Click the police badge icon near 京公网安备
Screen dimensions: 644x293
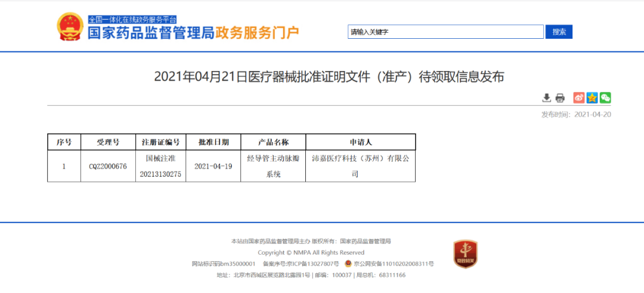(348, 263)
